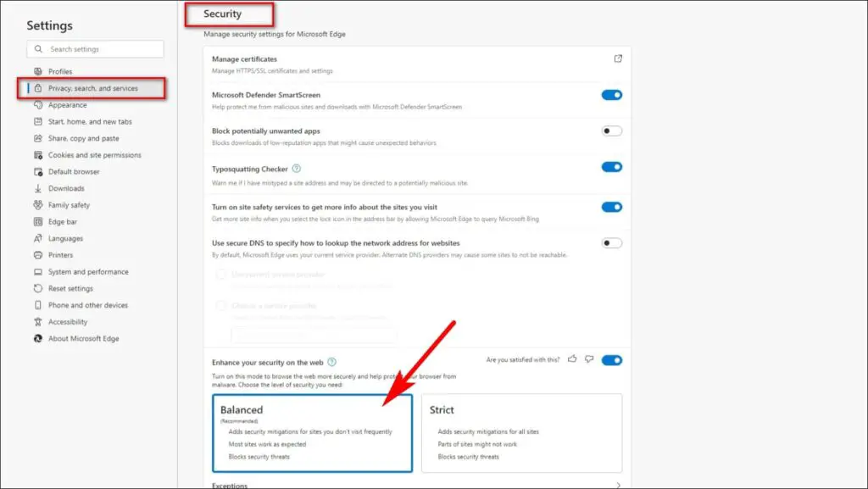Click the Languages icon
This screenshot has width=868, height=489.
(x=38, y=238)
